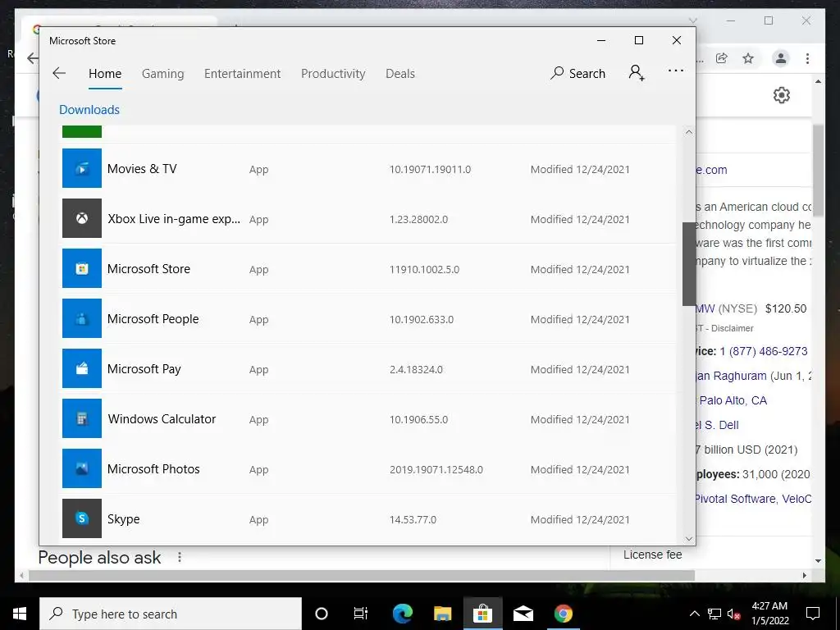The image size is (840, 630).
Task: Open the Windows Calculator tile icon
Action: click(81, 418)
